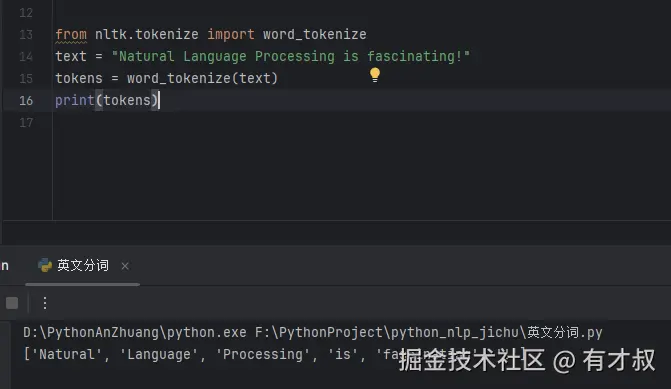Click 'nltk.tokenize' module name
The image size is (671, 389).
pos(147,34)
